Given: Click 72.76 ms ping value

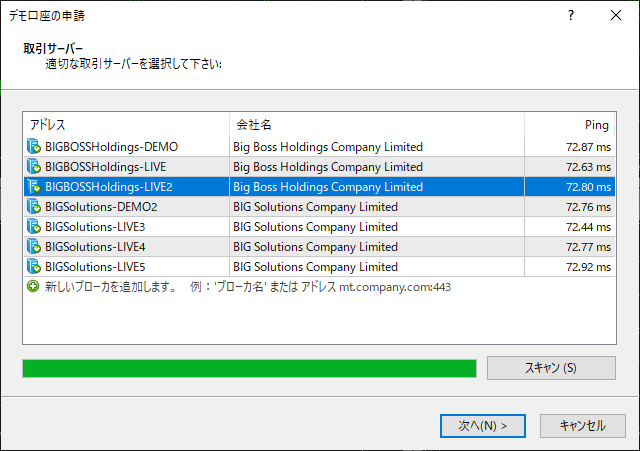Looking at the screenshot, I should (588, 207).
